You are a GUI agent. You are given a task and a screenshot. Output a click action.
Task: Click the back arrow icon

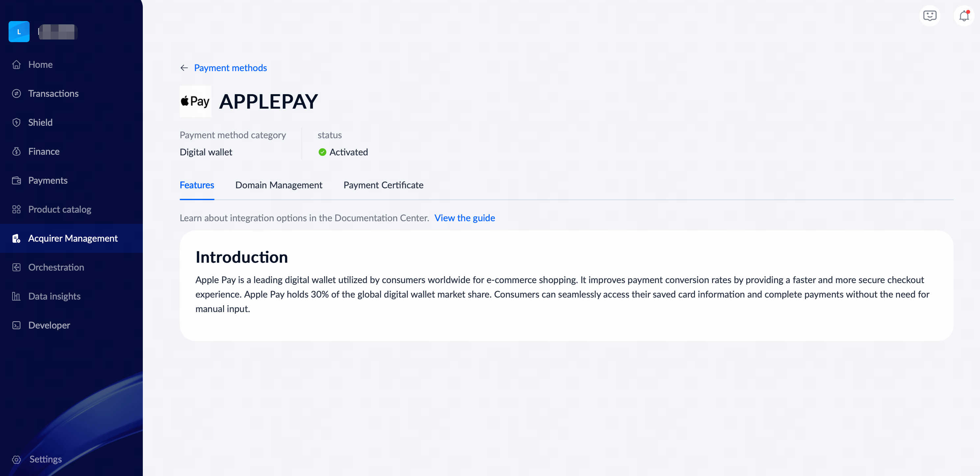pyautogui.click(x=184, y=68)
